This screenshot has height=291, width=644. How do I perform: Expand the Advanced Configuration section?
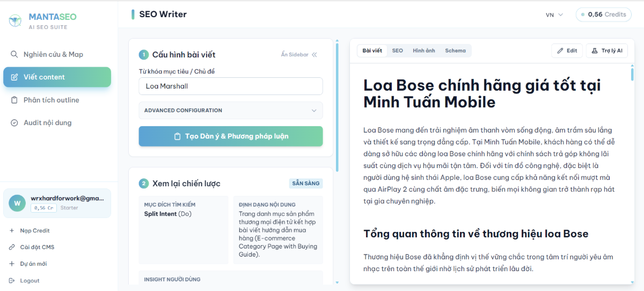tap(231, 111)
